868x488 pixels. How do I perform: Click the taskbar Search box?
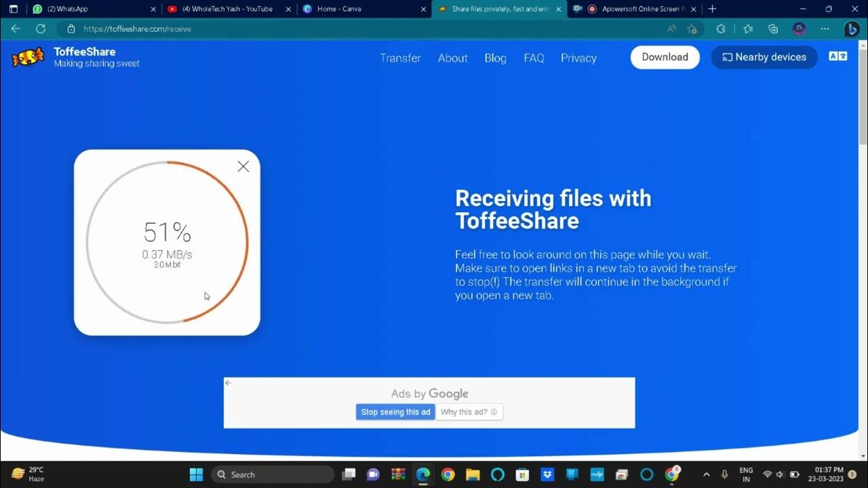coord(273,474)
